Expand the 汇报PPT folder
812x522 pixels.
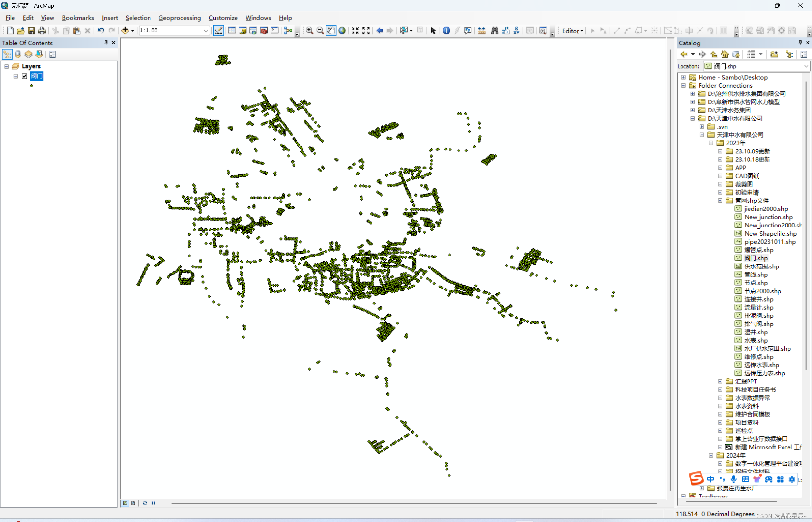[720, 381]
